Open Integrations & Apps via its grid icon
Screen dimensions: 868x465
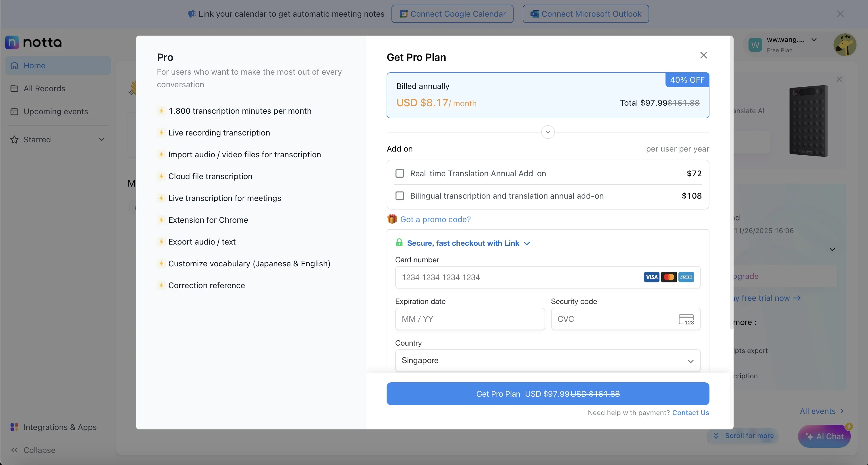[x=14, y=427]
